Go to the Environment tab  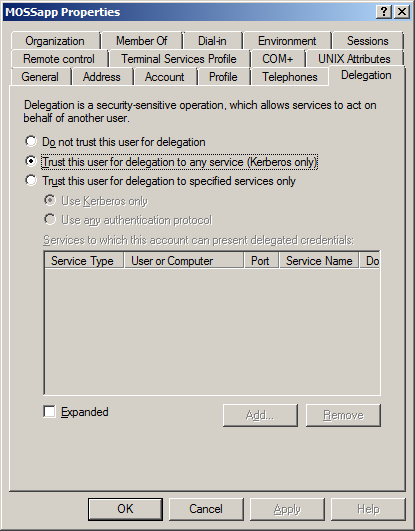click(287, 41)
